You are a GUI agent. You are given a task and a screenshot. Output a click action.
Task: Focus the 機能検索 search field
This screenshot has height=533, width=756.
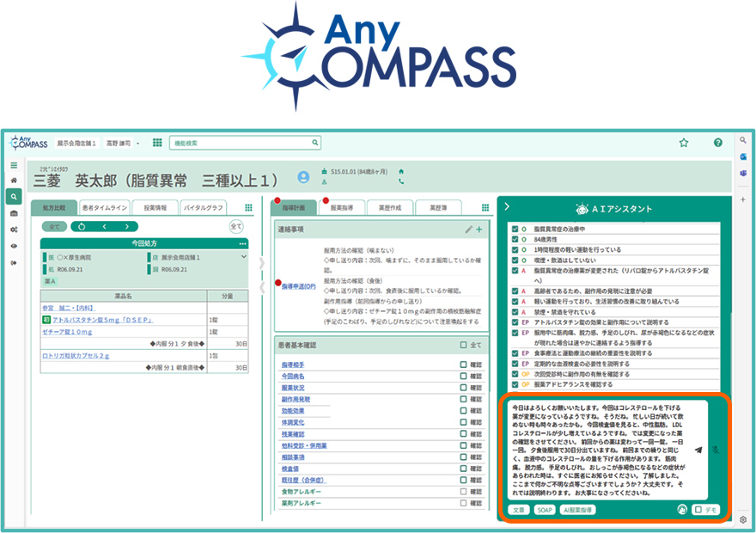tap(245, 143)
